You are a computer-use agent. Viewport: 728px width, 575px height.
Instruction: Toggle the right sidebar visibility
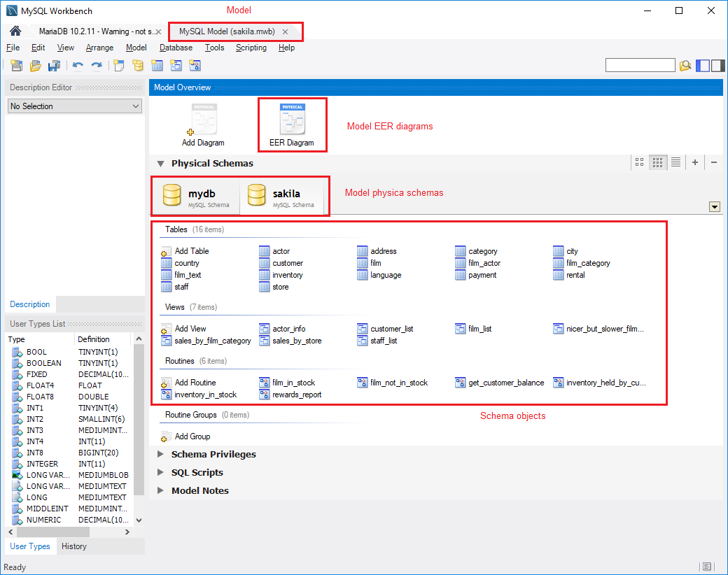click(717, 66)
